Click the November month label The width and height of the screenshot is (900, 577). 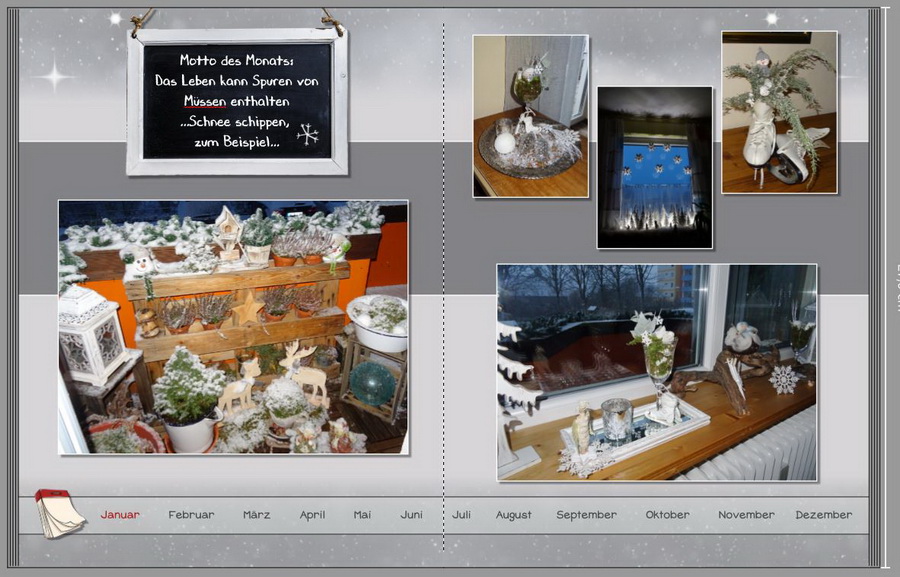746,514
